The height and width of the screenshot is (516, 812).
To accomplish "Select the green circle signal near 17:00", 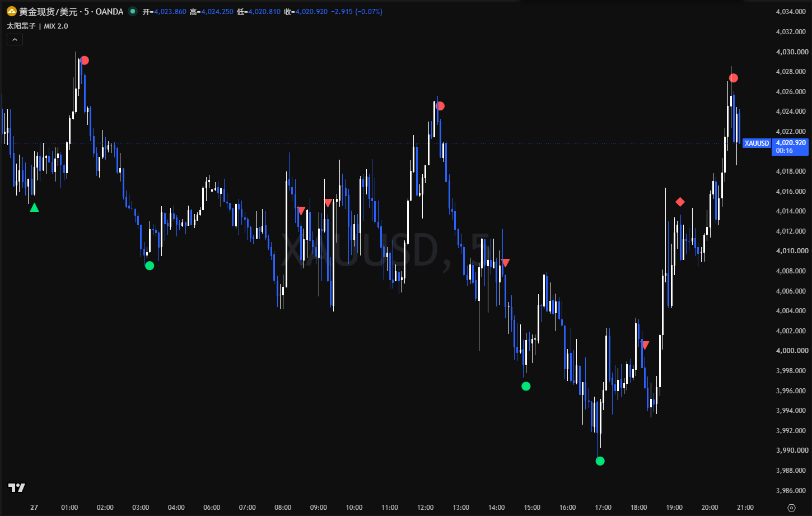I will pyautogui.click(x=600, y=461).
